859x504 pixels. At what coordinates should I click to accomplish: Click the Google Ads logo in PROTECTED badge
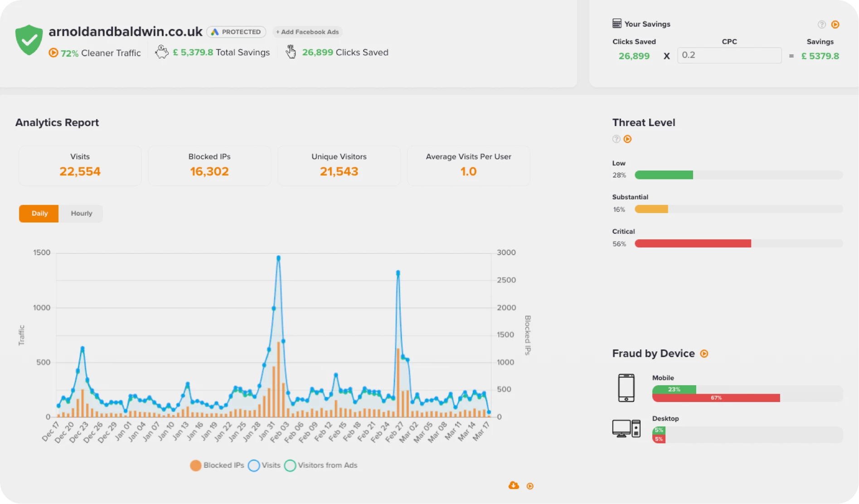click(x=215, y=32)
